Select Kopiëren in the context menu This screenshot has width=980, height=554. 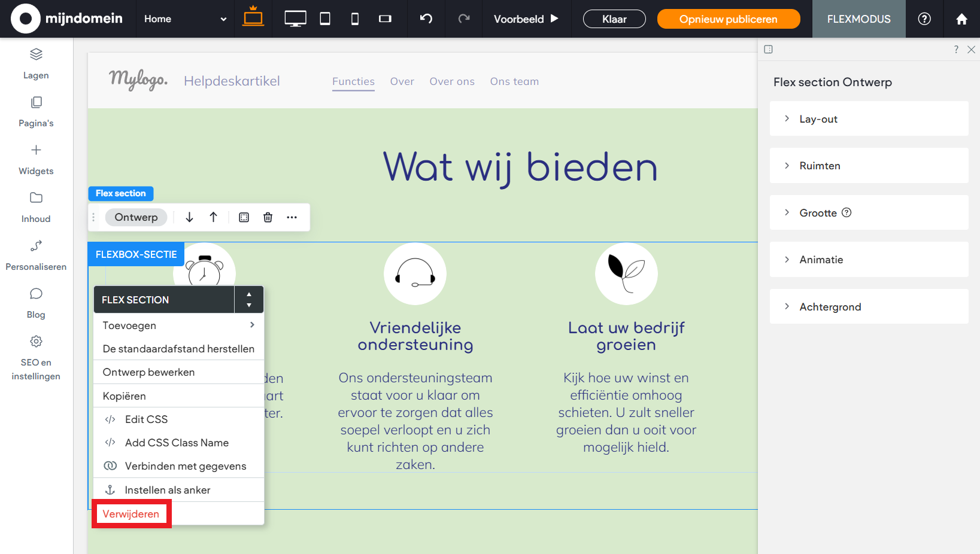[125, 395]
